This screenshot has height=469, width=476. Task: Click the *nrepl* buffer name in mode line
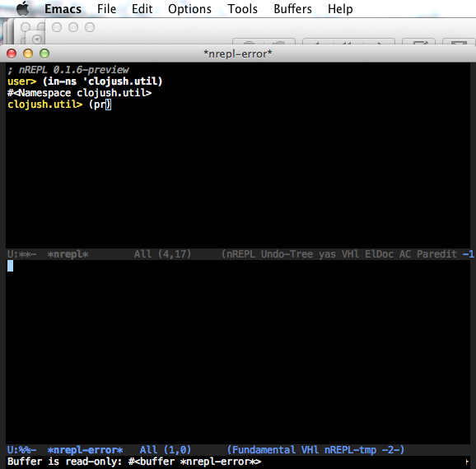point(68,254)
